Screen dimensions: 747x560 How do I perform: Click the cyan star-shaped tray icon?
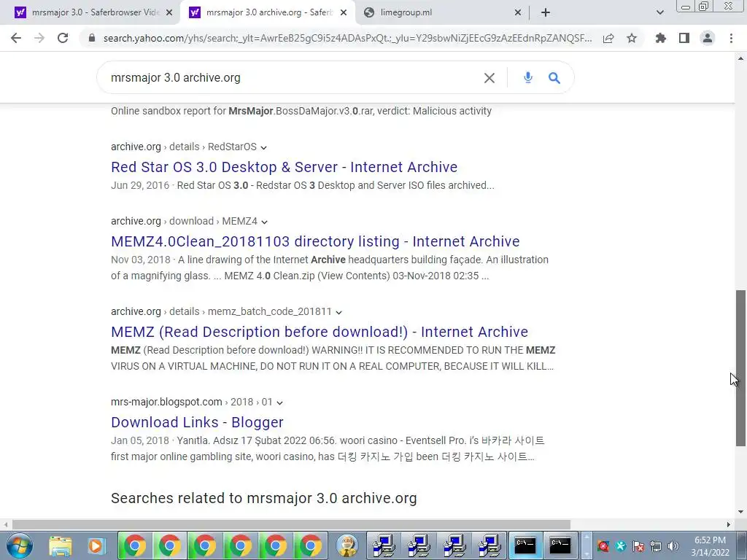(621, 546)
